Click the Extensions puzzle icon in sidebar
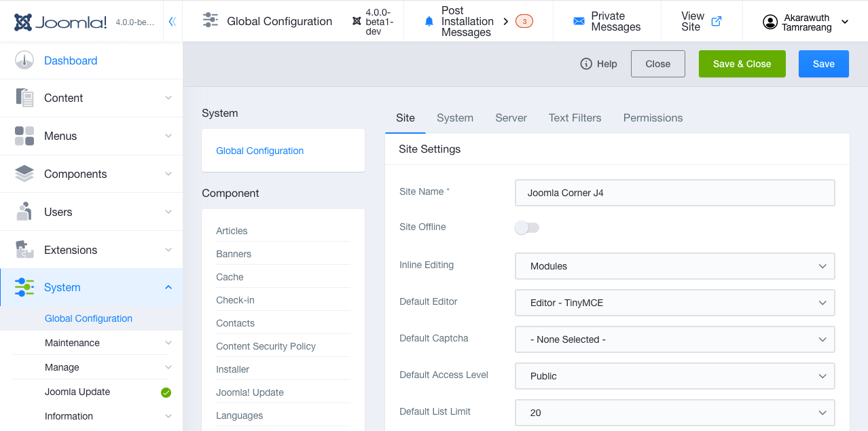This screenshot has width=868, height=431. (x=24, y=250)
